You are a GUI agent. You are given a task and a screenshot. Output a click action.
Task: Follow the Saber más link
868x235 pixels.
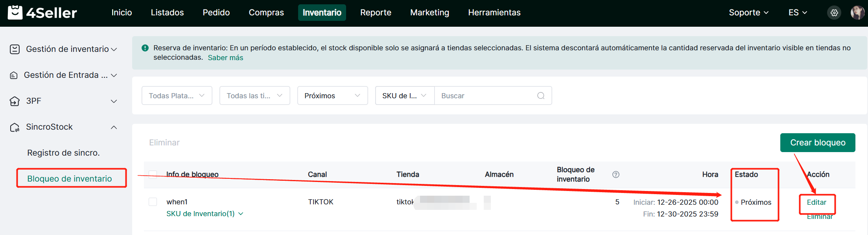[x=225, y=58]
